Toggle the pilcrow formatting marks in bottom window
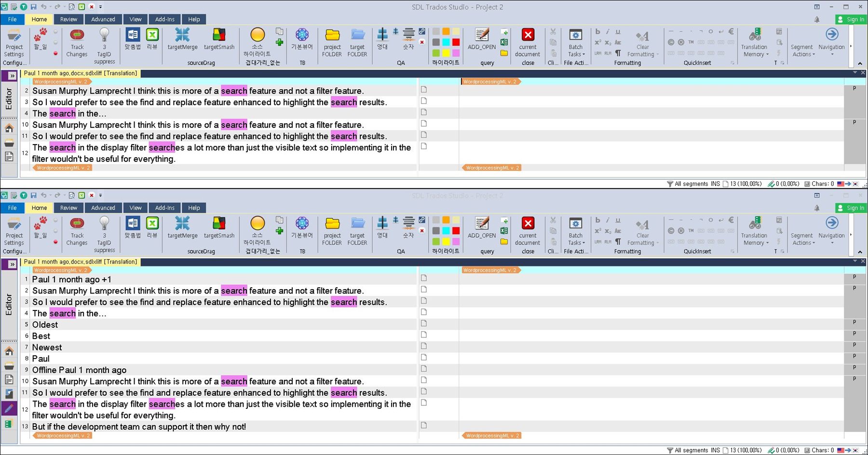The width and height of the screenshot is (868, 455). 618,241
